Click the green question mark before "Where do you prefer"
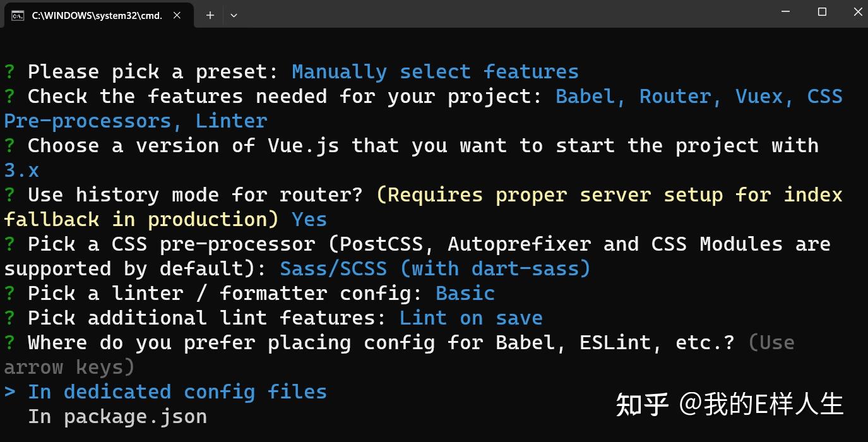Screen dimensions: 868x442 click(9, 343)
